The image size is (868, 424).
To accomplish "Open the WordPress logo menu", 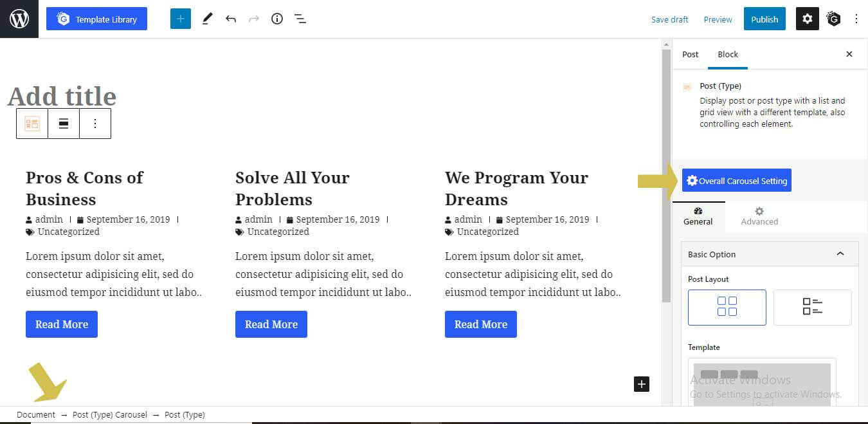I will click(19, 19).
